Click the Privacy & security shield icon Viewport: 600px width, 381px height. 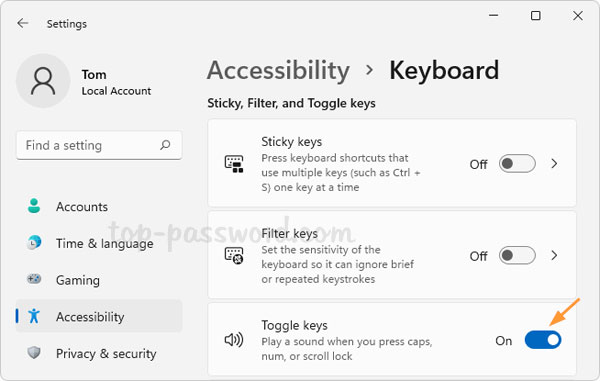pos(34,353)
